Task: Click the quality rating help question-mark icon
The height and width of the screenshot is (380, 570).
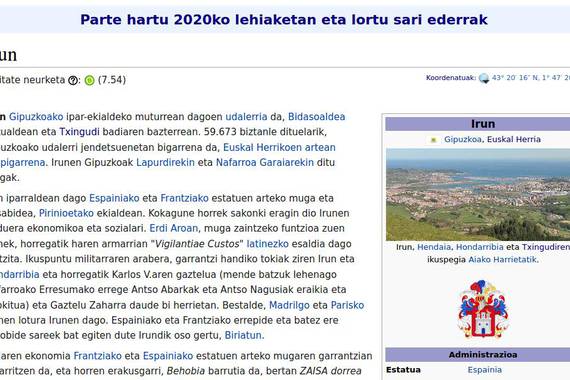Action: [73, 80]
